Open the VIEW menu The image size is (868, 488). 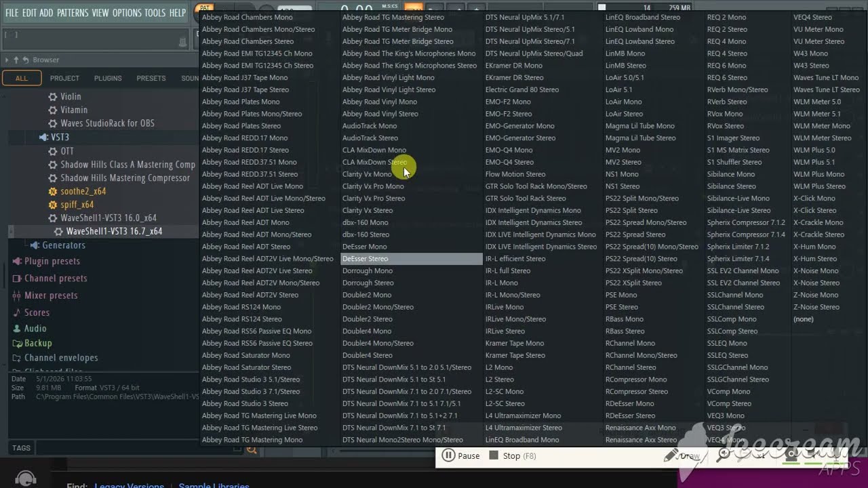100,13
